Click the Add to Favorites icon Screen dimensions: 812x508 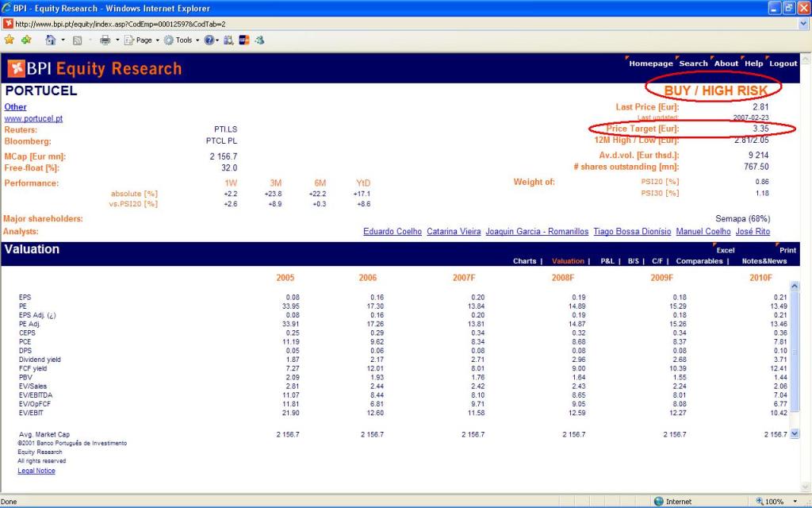coord(26,40)
